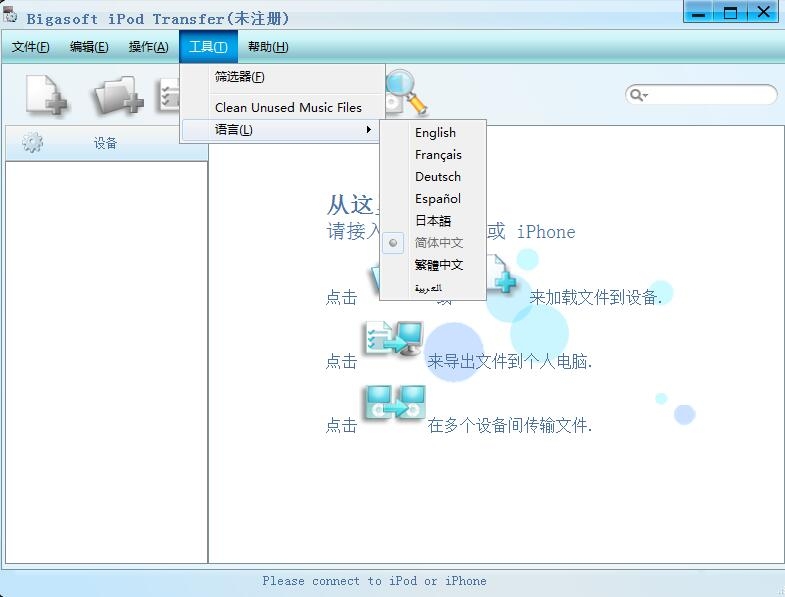Screen dimensions: 785x597
Task: Close the 工具(T) menu
Action: click(x=208, y=47)
